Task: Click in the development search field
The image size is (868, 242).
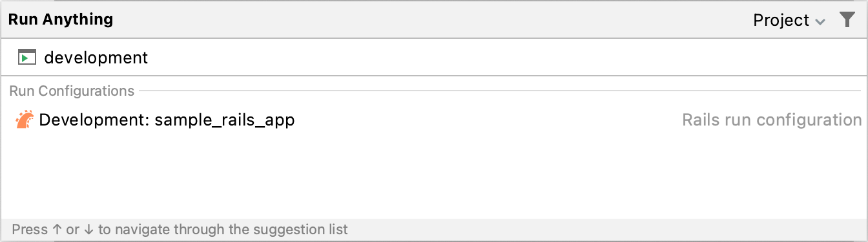Action: [x=434, y=58]
